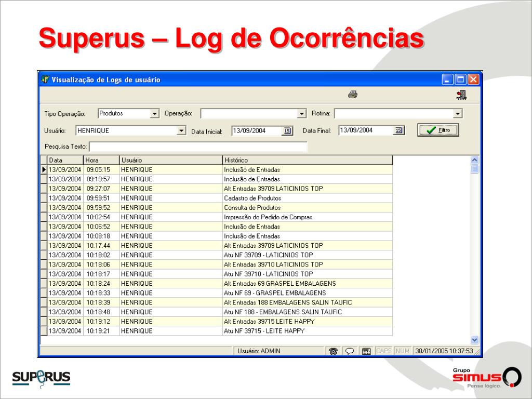Click the Filtro button

tap(438, 130)
